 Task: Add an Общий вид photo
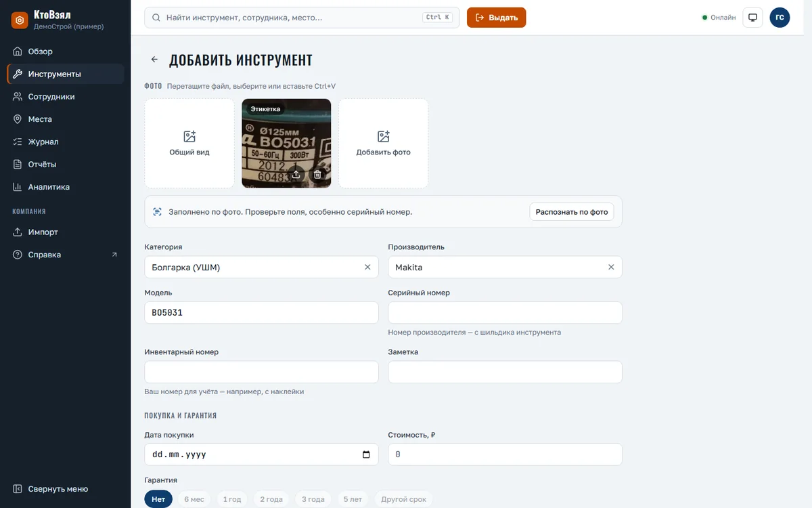(189, 144)
